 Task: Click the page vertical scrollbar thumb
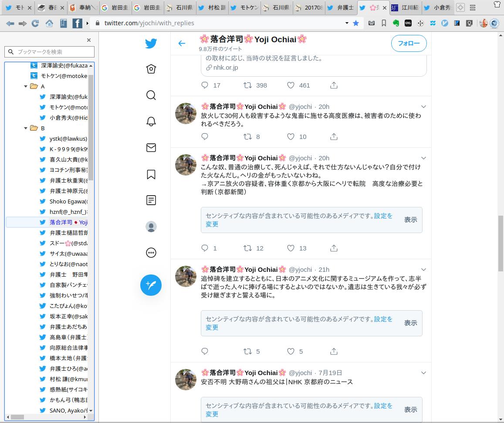[x=501, y=244]
